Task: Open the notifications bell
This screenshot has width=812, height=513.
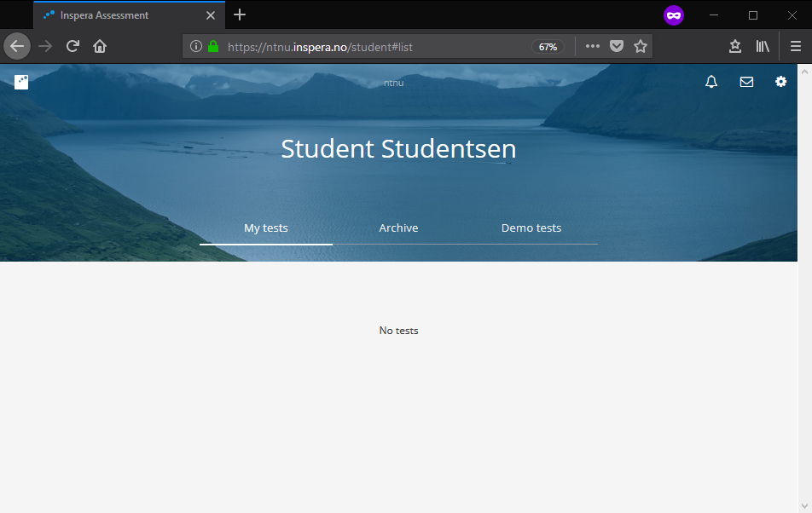Action: tap(711, 82)
